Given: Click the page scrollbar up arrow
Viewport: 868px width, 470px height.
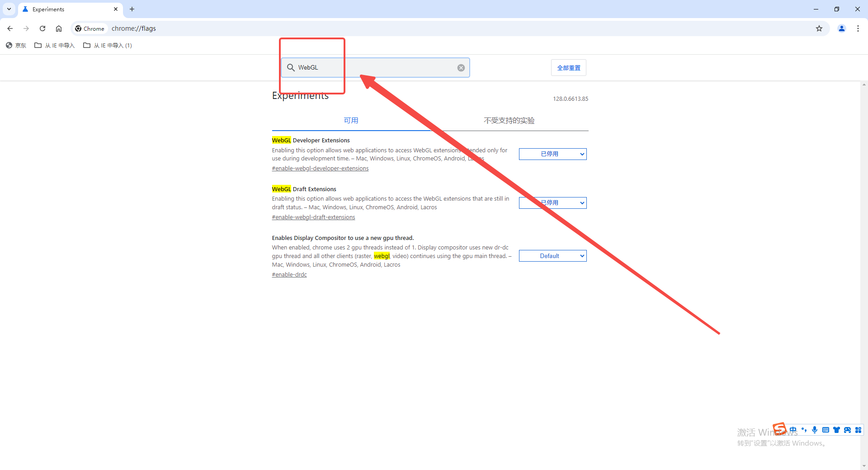Looking at the screenshot, I should pos(864,85).
